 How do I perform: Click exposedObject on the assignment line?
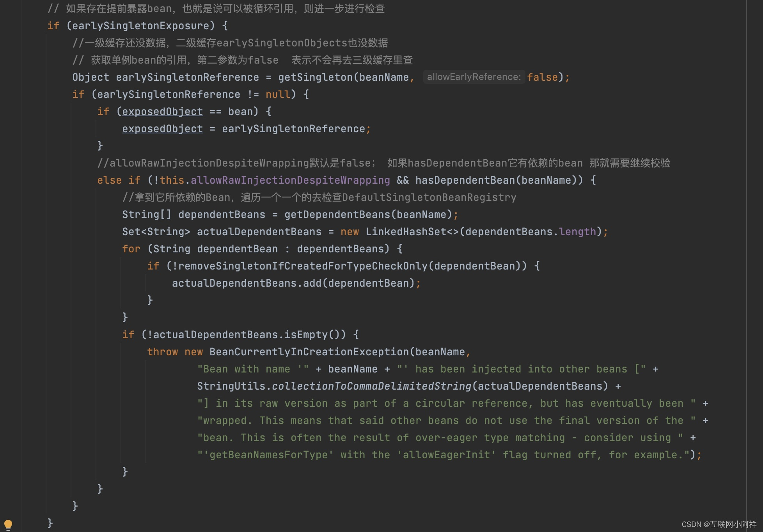pos(162,129)
